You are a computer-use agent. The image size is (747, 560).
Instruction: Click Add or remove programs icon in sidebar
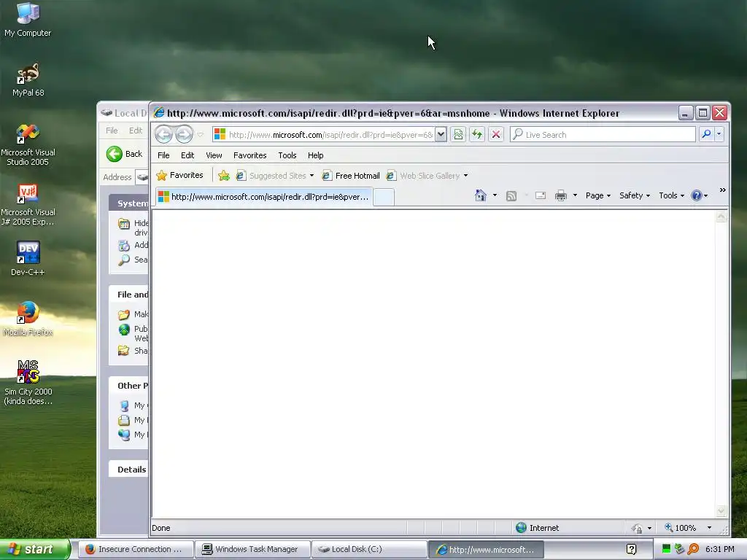(x=124, y=246)
